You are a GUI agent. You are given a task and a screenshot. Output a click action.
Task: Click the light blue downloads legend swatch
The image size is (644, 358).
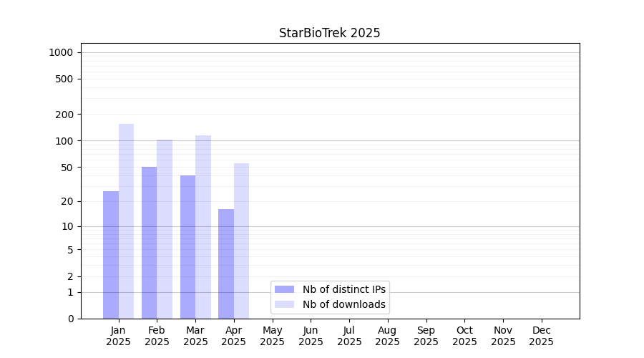click(284, 304)
